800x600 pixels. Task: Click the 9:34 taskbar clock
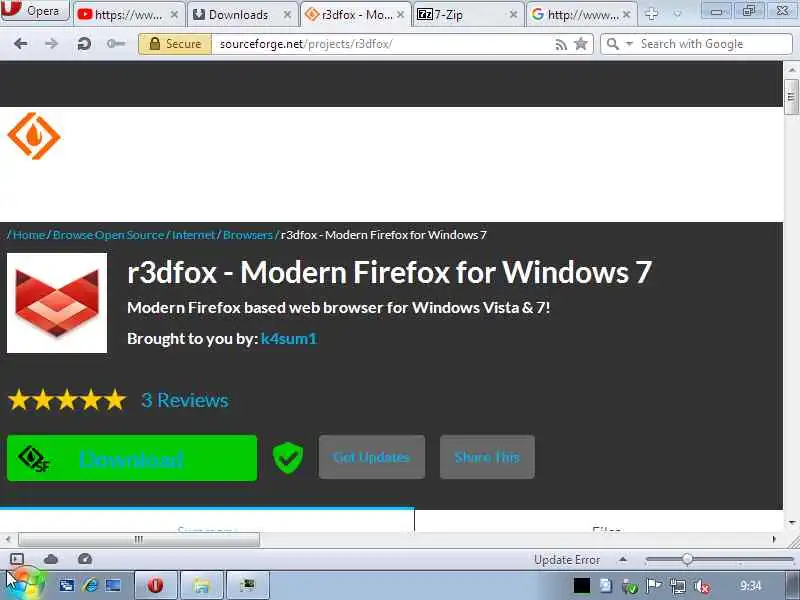750,585
